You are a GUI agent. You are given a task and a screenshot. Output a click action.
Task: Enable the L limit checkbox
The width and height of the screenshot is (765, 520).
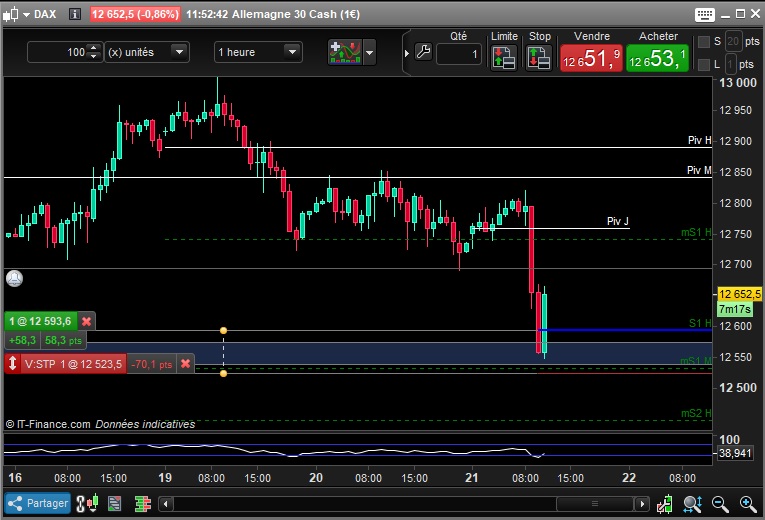[x=704, y=64]
